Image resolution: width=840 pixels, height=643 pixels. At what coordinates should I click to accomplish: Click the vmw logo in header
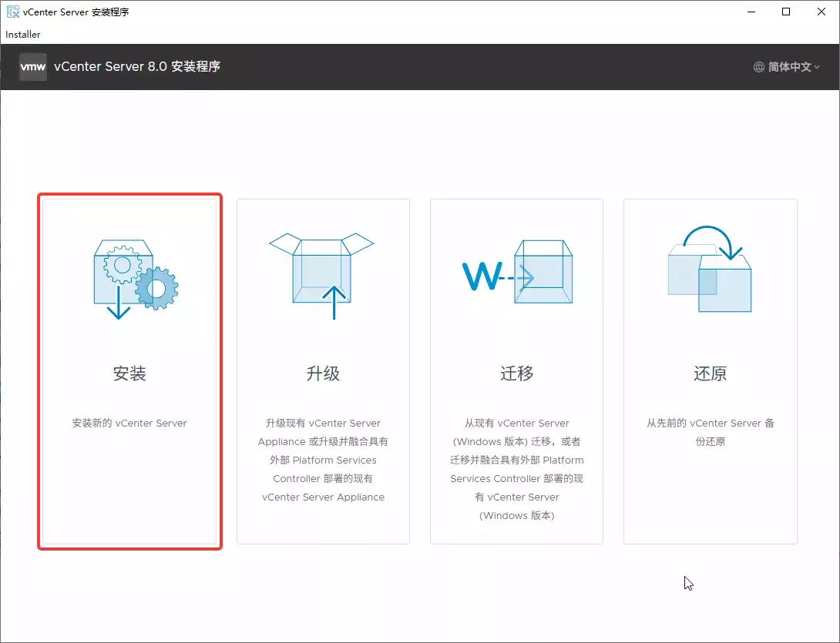click(x=32, y=67)
